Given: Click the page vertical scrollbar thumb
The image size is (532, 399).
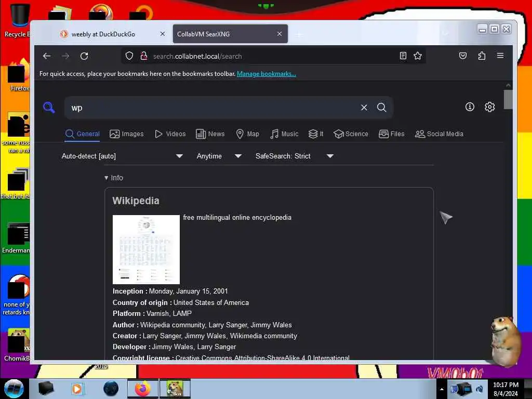Looking at the screenshot, I should coord(508,99).
